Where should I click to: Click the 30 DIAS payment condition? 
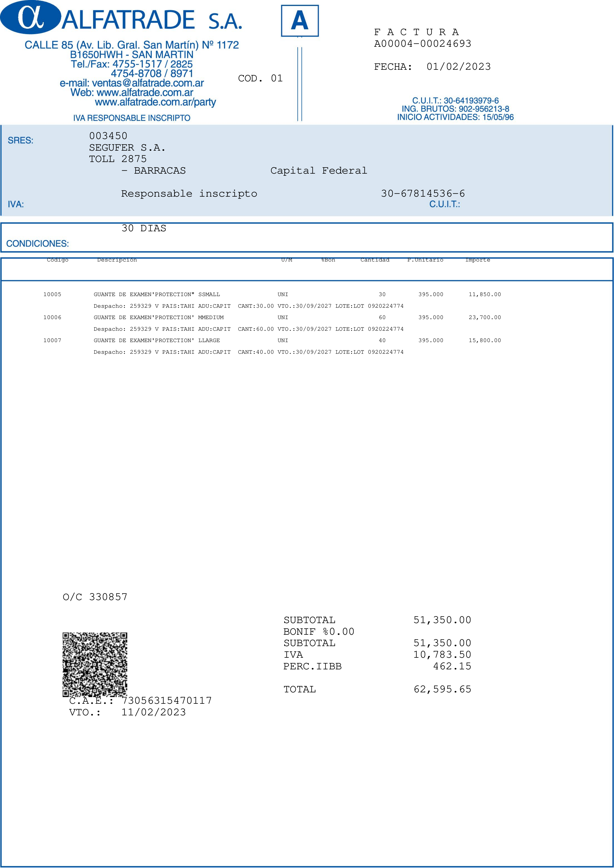point(144,228)
